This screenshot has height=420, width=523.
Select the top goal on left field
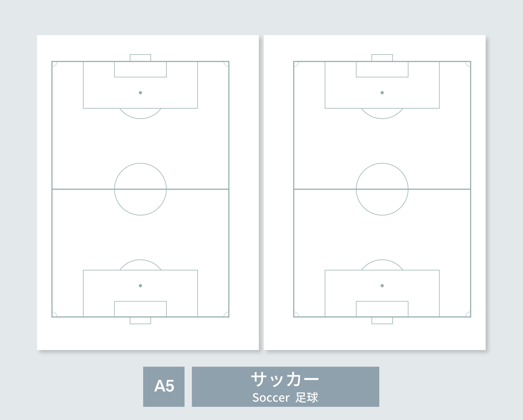(140, 58)
